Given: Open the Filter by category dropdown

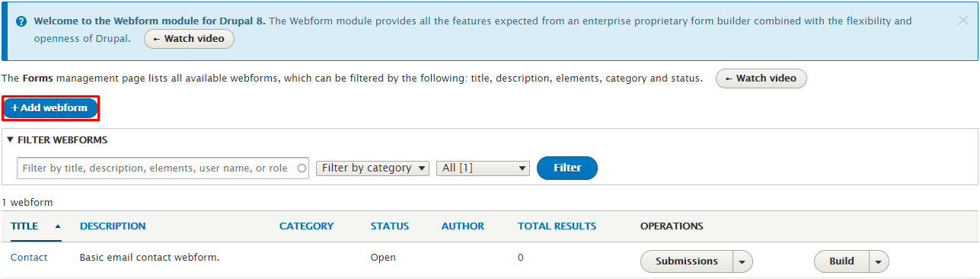Looking at the screenshot, I should pyautogui.click(x=373, y=168).
